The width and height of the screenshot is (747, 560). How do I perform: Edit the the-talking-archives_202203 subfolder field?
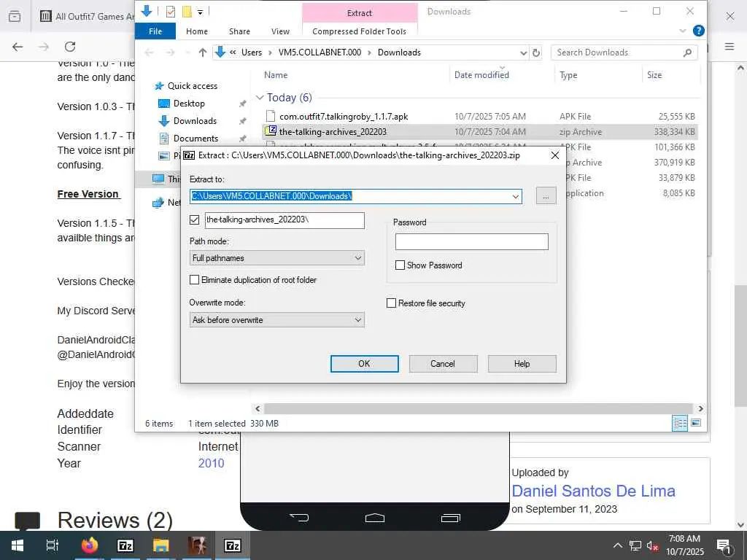pyautogui.click(x=285, y=220)
